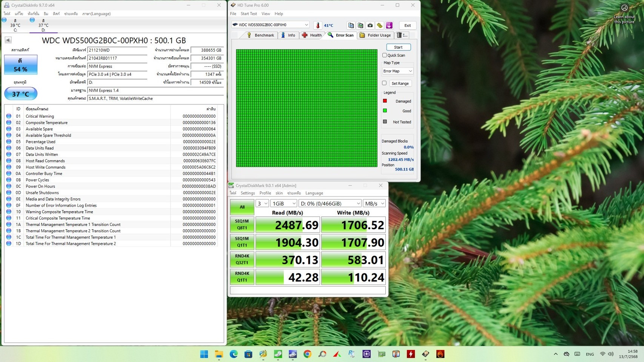Image resolution: width=644 pixels, height=362 pixels.
Task: Select the Composite Temperature SMART row
Action: point(111,123)
